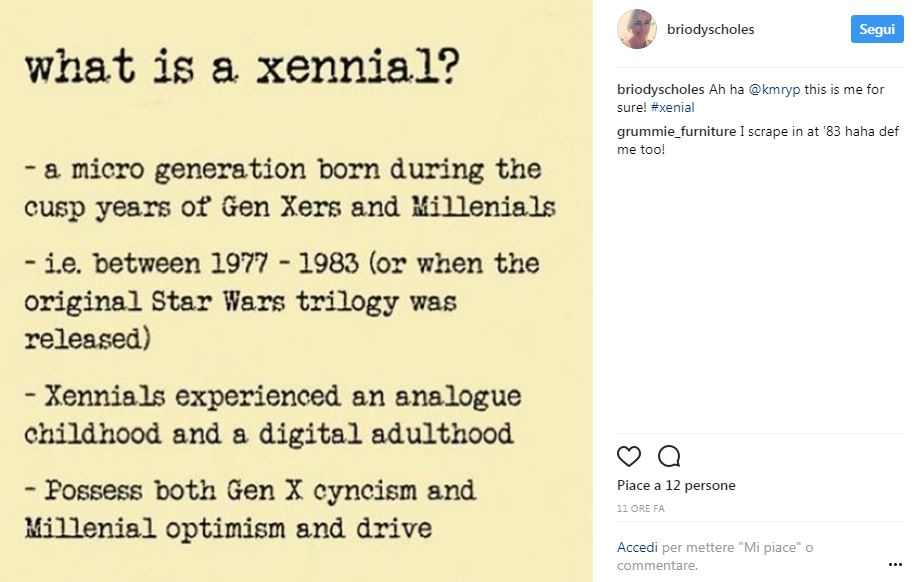Click Accedi to log in
This screenshot has width=923, height=582.
(x=637, y=547)
